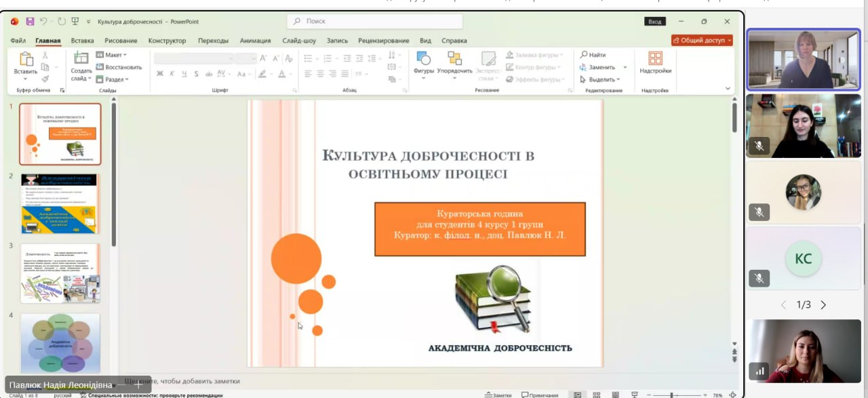
Task: Toggle normal view button in status bar
Action: (577, 395)
